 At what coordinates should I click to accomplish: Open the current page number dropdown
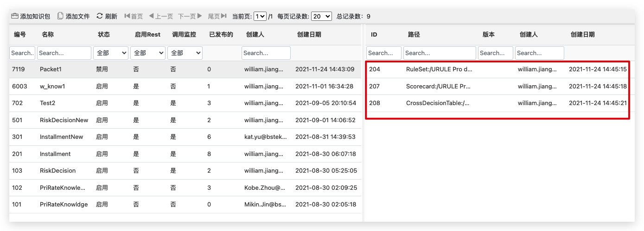click(260, 16)
